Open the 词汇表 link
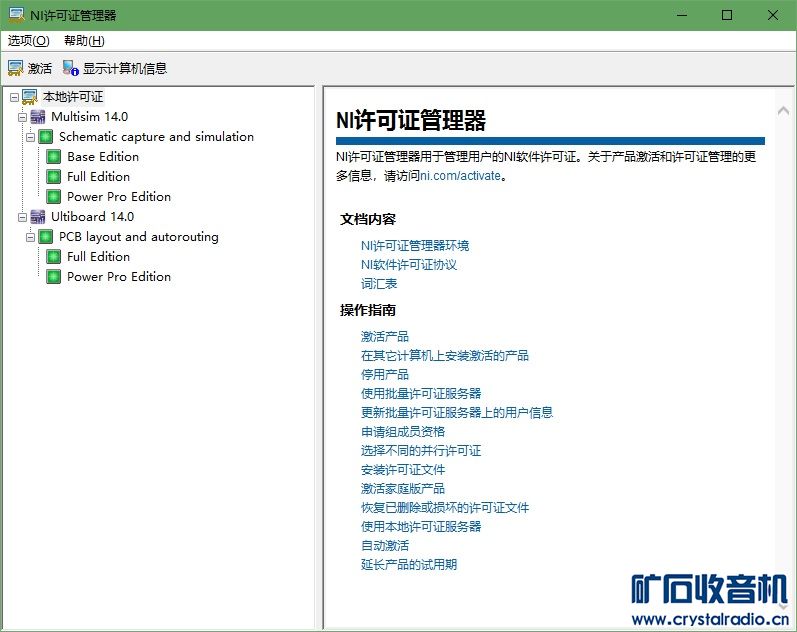797x632 pixels. pyautogui.click(x=379, y=284)
